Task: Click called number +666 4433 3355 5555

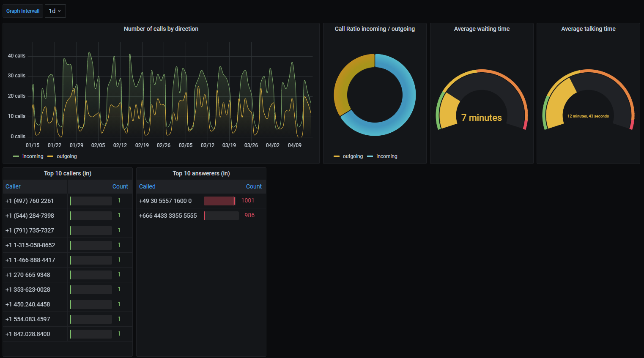Action: click(168, 216)
